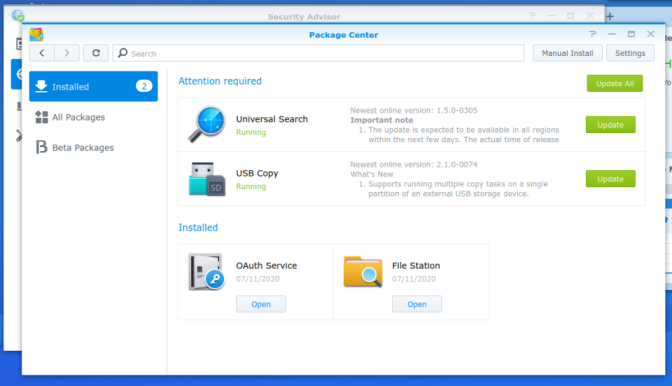The image size is (672, 386).
Task: Switch to Beta Packages
Action: [93, 147]
